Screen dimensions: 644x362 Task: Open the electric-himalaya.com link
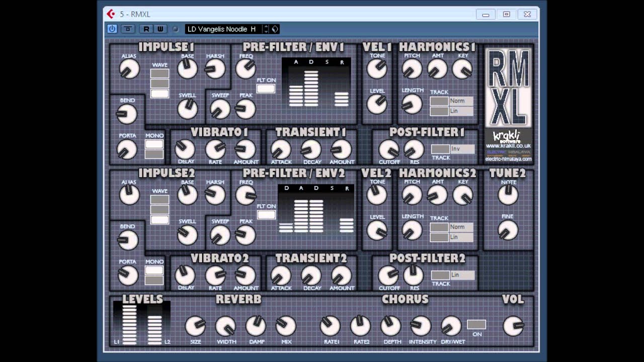(x=508, y=159)
